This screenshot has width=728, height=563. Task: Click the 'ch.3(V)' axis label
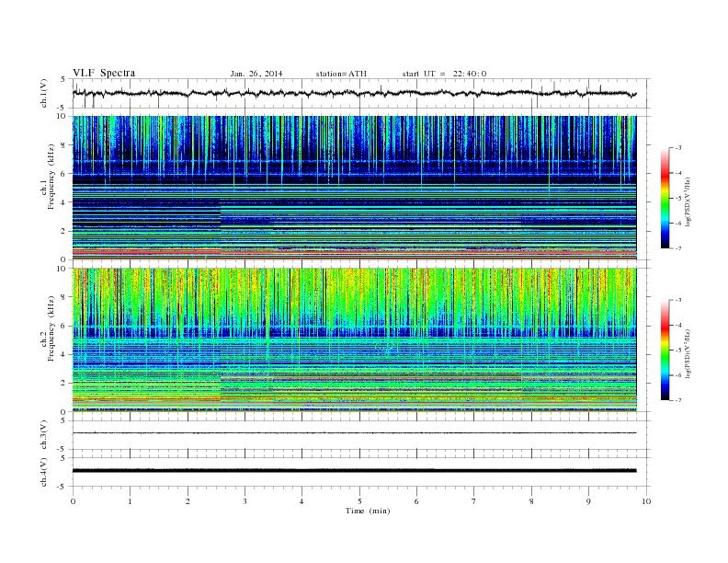coord(44,435)
